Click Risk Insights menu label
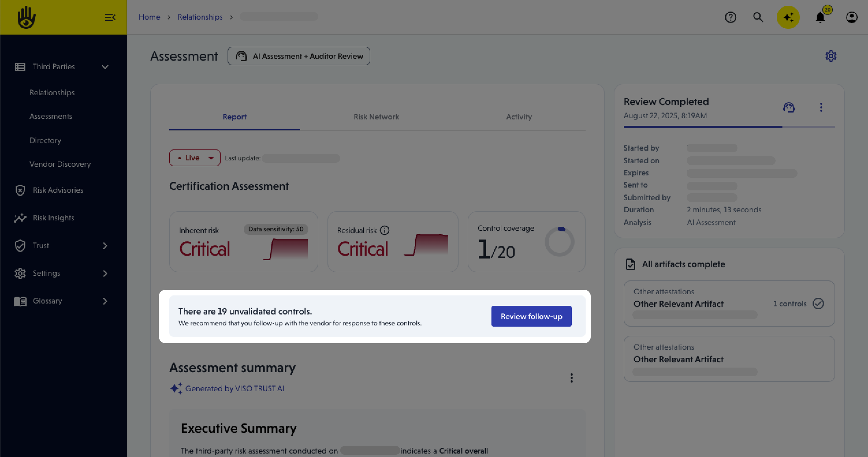 (x=53, y=218)
